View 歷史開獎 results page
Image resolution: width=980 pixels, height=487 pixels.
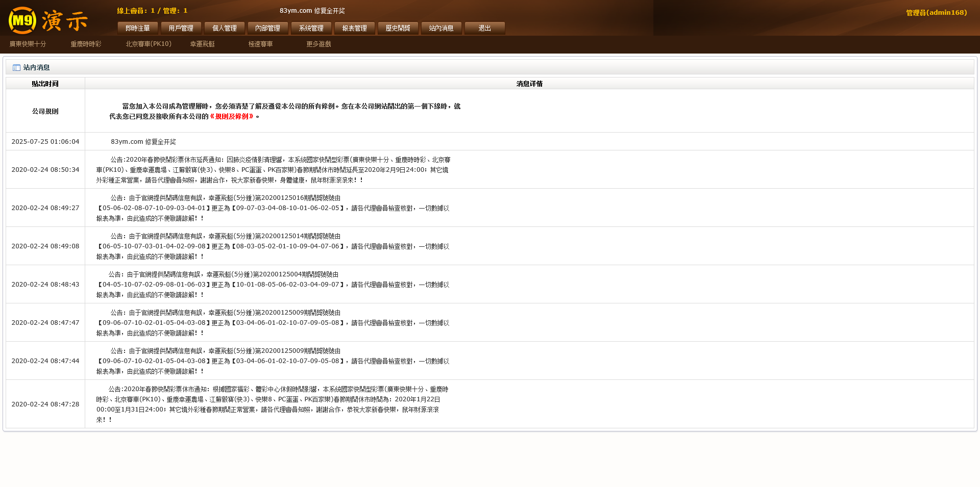[398, 28]
